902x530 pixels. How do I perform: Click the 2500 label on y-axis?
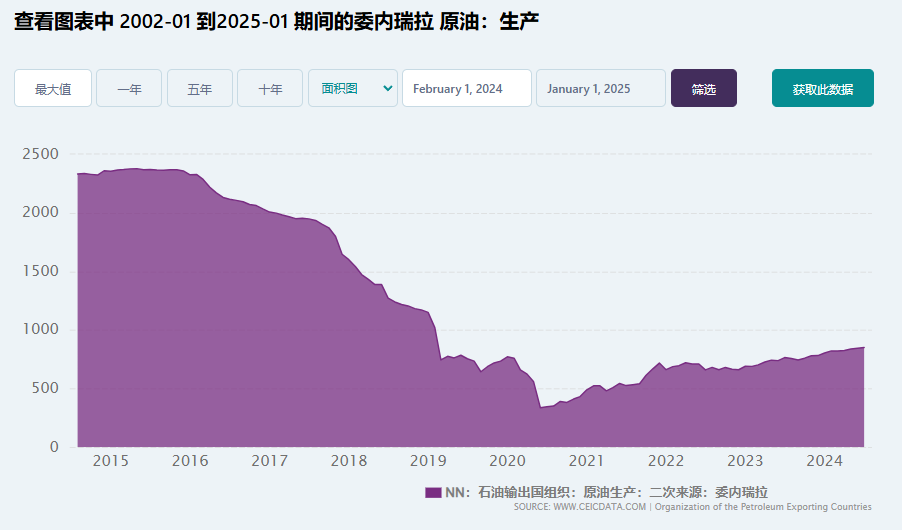(41, 154)
